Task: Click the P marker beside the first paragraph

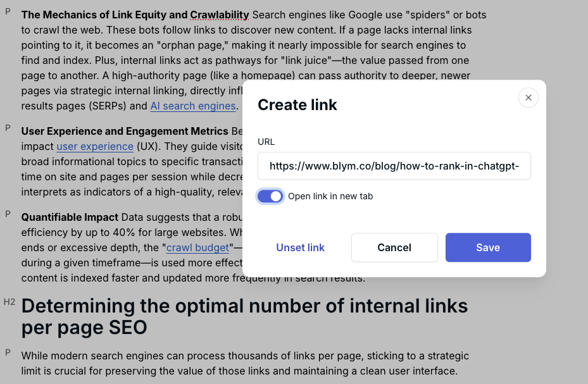Action: point(8,12)
